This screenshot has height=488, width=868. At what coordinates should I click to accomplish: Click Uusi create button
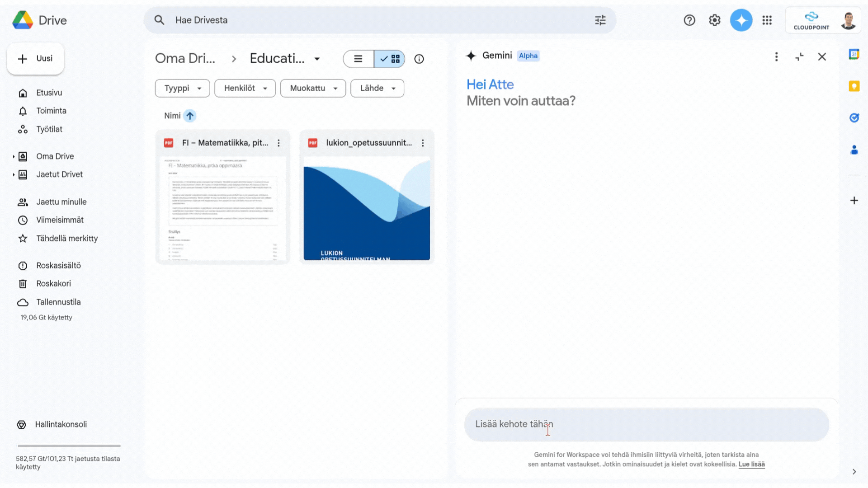(x=35, y=58)
